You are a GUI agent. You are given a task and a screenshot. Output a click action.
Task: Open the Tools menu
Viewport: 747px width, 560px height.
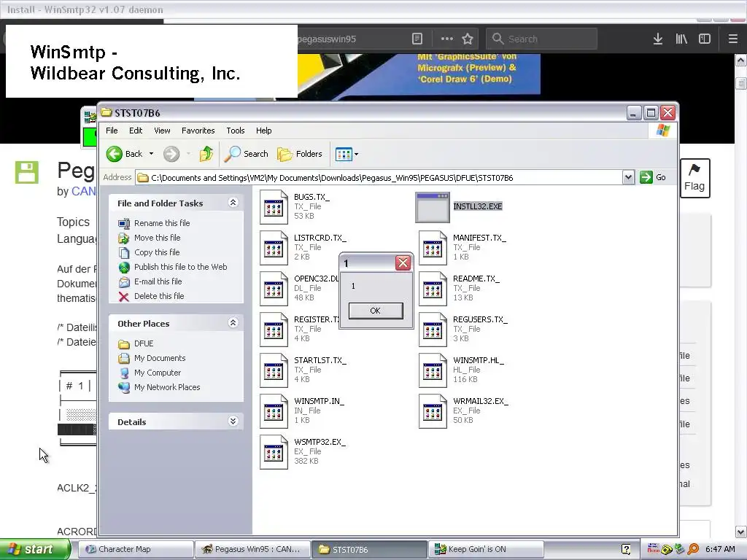pos(236,131)
